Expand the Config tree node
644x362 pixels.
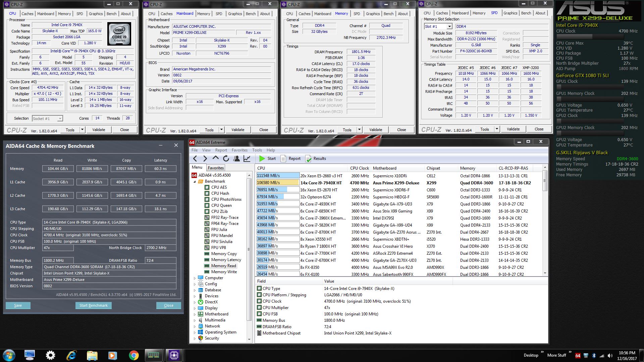coord(195,284)
